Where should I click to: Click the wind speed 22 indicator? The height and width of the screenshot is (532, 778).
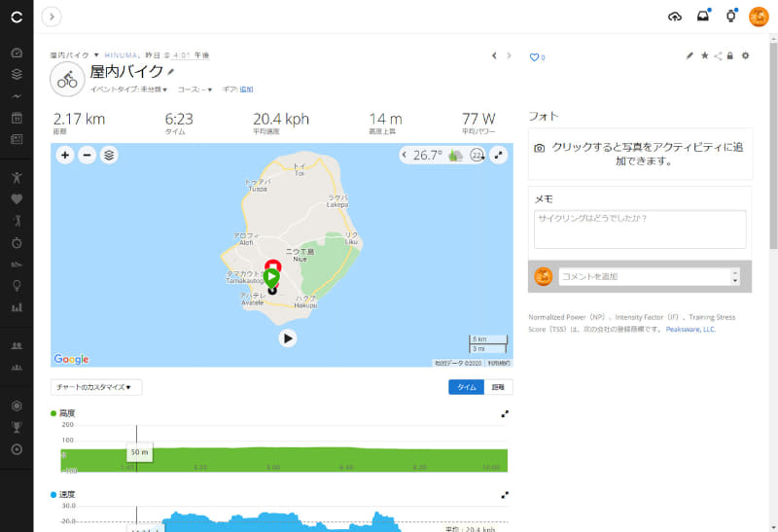[x=477, y=156]
